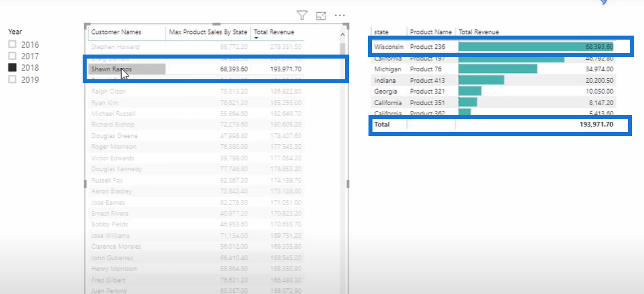Screen dimensions: 644x294
Task: Open the filter icon above the customer table
Action: [302, 16]
